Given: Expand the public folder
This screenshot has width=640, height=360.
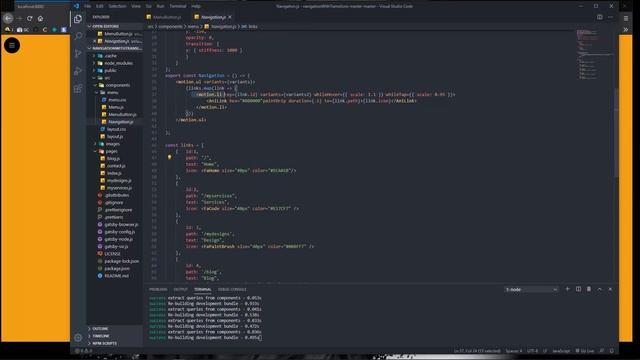Looking at the screenshot, I should click(x=110, y=71).
